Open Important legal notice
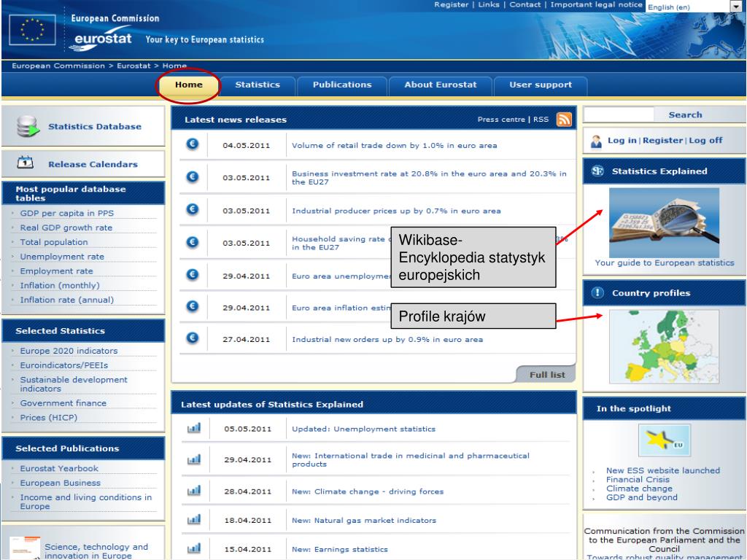 point(597,5)
